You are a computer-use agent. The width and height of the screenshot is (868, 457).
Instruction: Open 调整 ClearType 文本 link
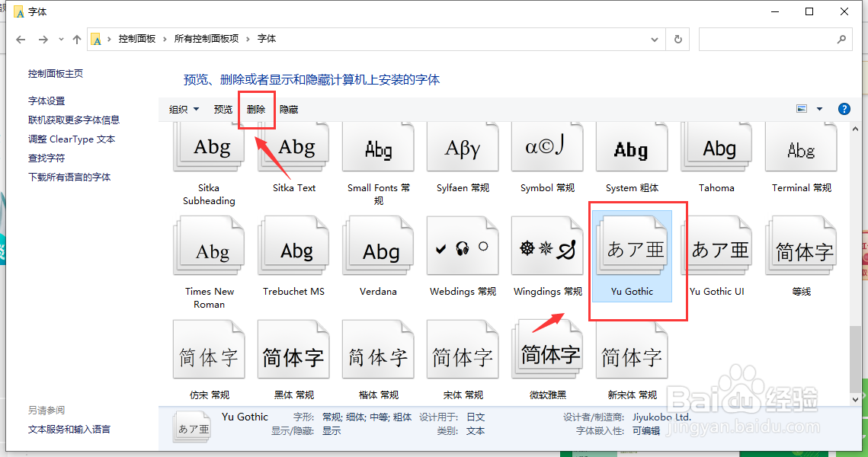(x=72, y=139)
